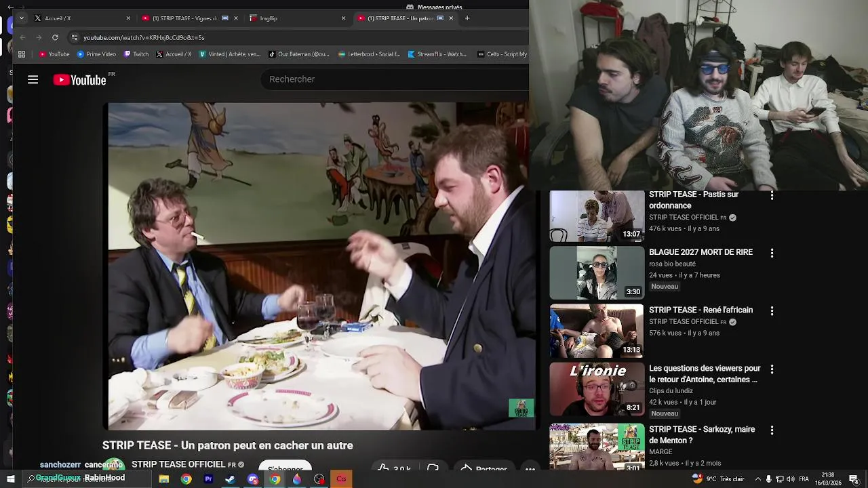Click title Les questions des viewers
Viewport: 868px width, 488px height.
705,374
